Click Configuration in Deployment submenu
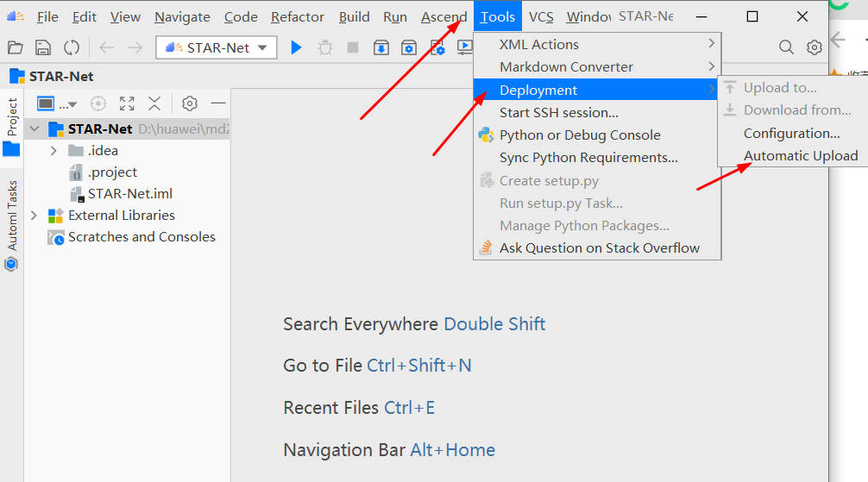The image size is (868, 482). [791, 134]
